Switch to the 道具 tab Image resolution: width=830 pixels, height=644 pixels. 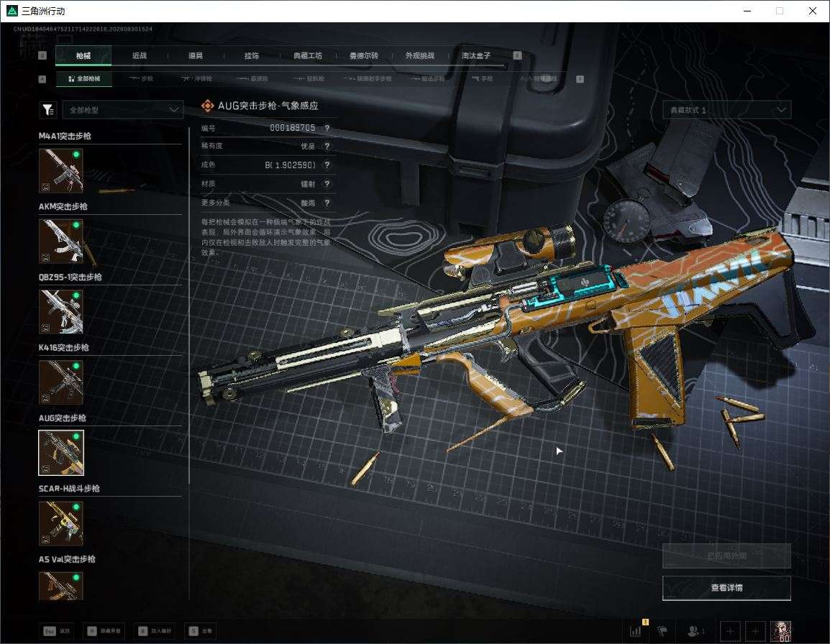click(196, 55)
